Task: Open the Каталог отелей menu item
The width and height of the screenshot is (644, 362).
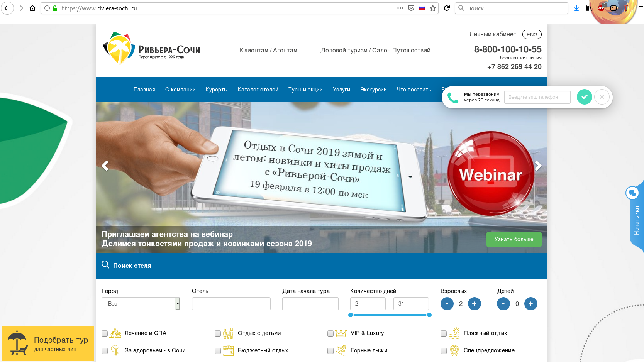Action: coord(258,90)
